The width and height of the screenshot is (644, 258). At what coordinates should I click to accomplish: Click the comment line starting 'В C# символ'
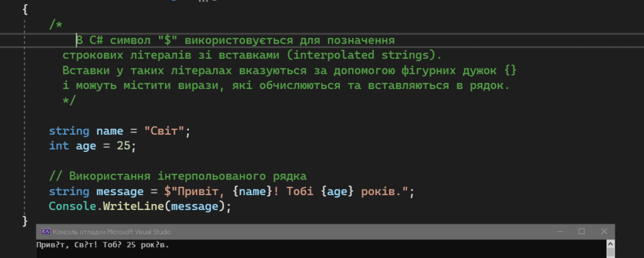[x=236, y=40]
